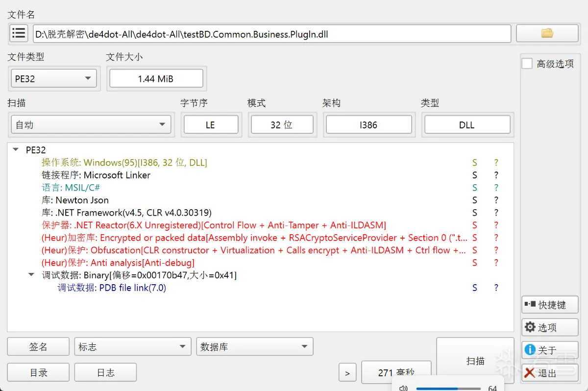The height and width of the screenshot is (391, 588).
Task: Open 选项 settings gear button
Action: point(550,327)
